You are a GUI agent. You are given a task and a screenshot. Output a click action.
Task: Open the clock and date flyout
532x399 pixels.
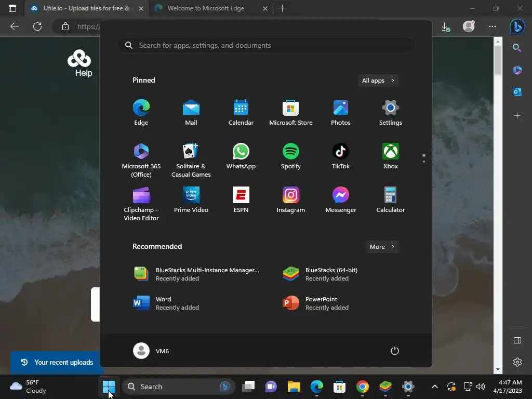pos(508,387)
